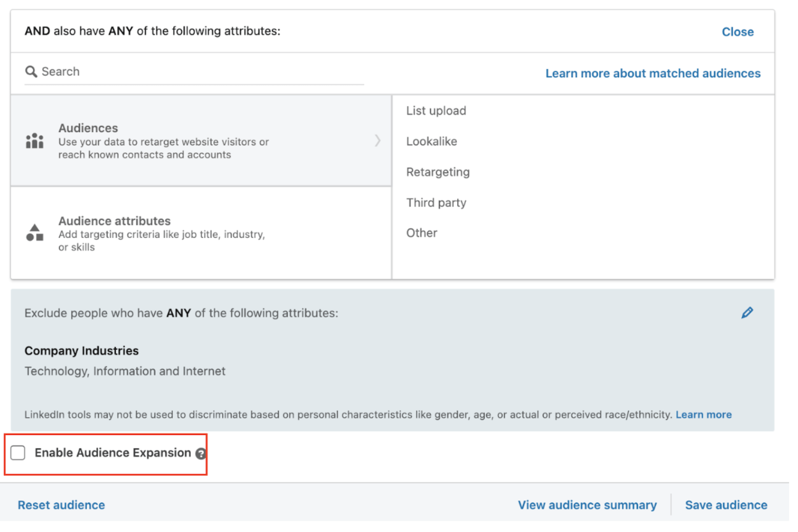Select List upload option
Viewport: 798px width, 532px height.
pos(436,111)
